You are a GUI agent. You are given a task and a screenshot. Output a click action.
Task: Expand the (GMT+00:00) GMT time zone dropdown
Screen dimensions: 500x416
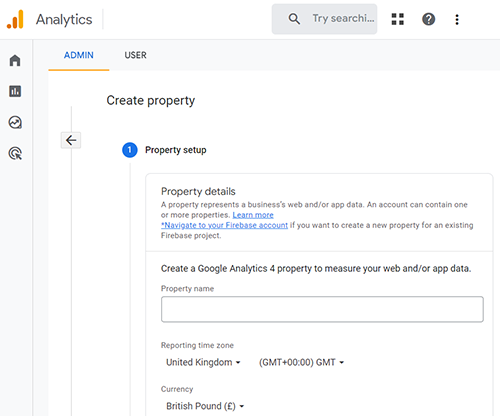tap(301, 362)
